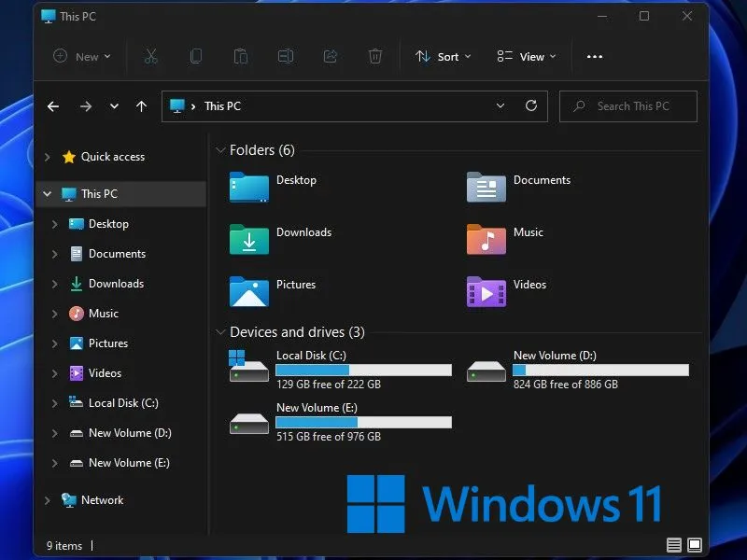This screenshot has height=560, width=747.
Task: Collapse the Folders (6) group
Action: (220, 150)
